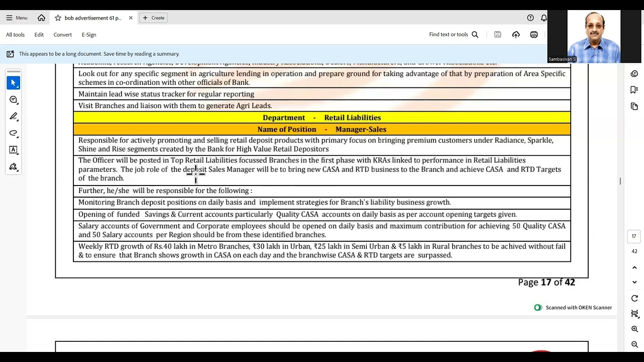
Task: Open the E-Sign menu item
Action: [89, 35]
